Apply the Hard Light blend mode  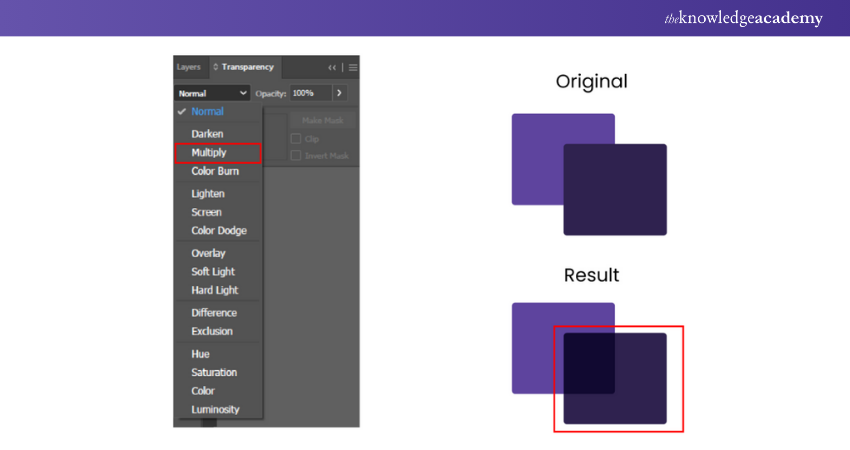214,290
